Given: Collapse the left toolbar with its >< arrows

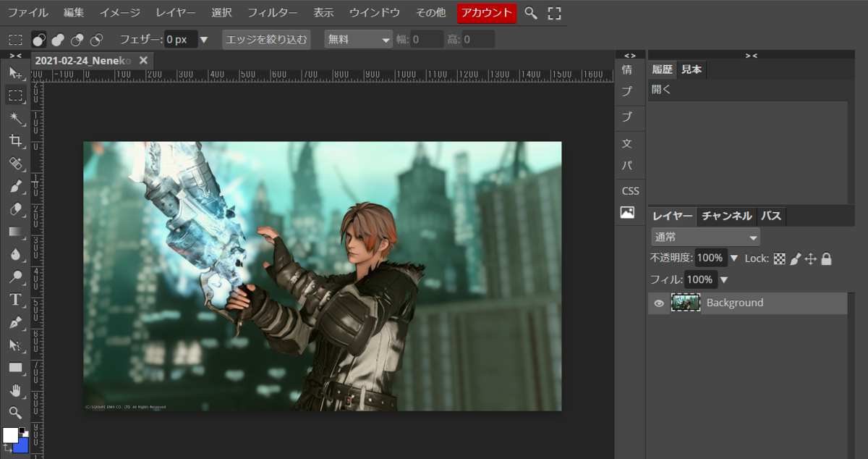Looking at the screenshot, I should (15, 55).
